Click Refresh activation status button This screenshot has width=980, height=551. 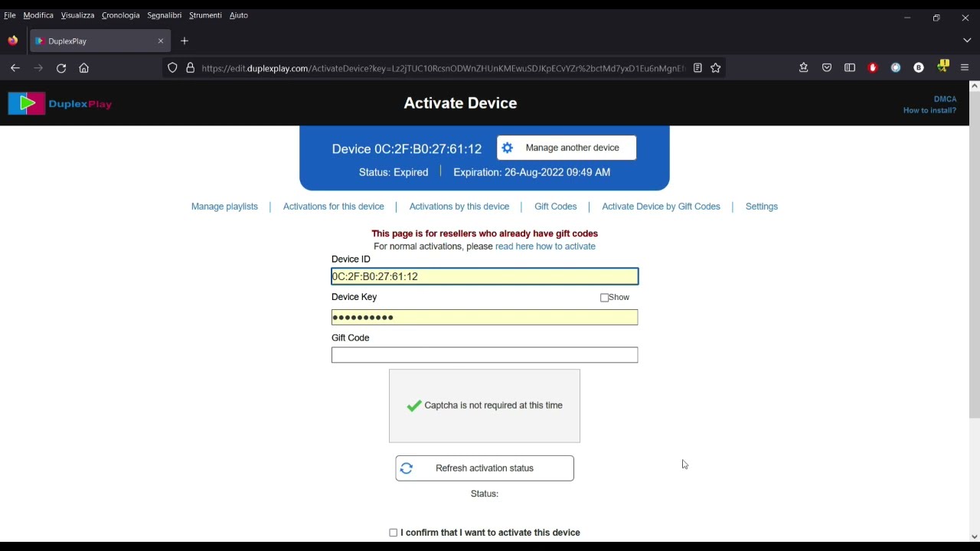tap(485, 468)
